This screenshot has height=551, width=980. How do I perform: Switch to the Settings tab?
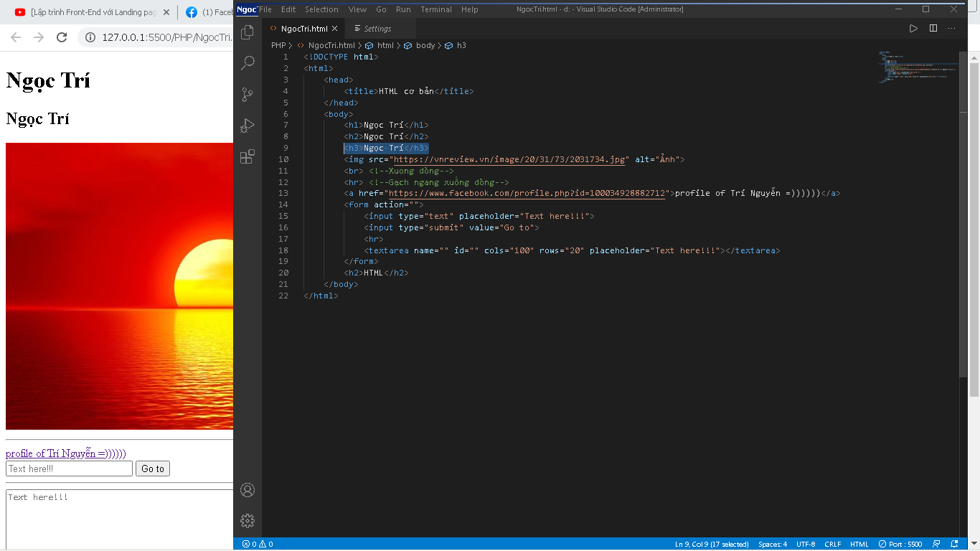(x=377, y=29)
